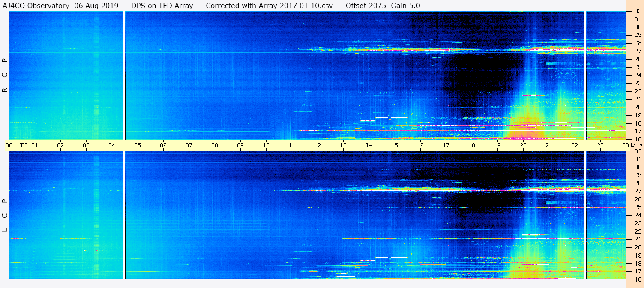Choose the 21 MHz label of LCP panel
This screenshot has height=288, width=644.
(x=637, y=239)
